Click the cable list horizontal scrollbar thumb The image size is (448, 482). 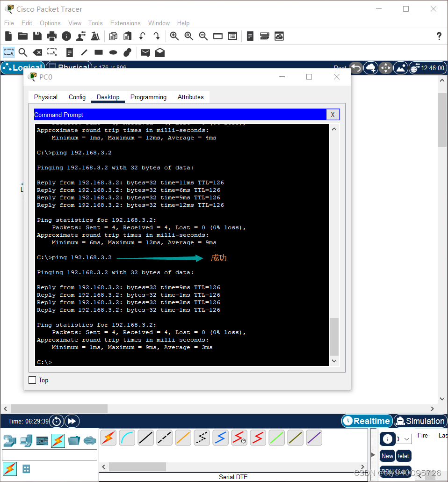(137, 467)
